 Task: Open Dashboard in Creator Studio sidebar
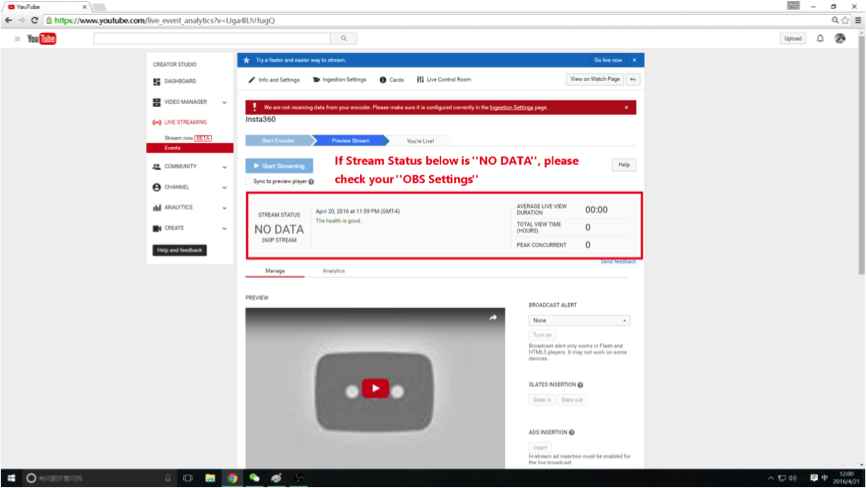(180, 81)
